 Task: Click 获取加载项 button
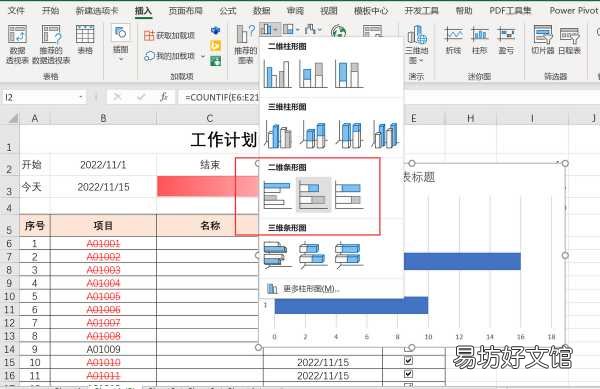pos(170,36)
